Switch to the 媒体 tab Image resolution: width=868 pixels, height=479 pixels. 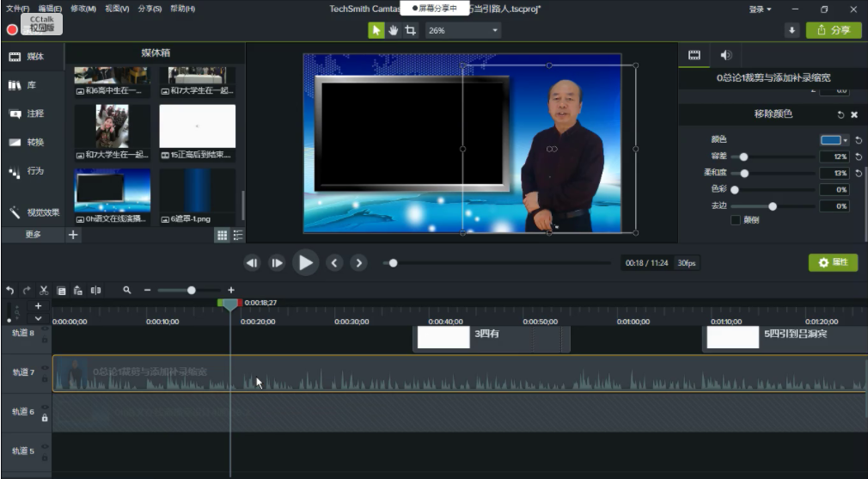pos(34,57)
